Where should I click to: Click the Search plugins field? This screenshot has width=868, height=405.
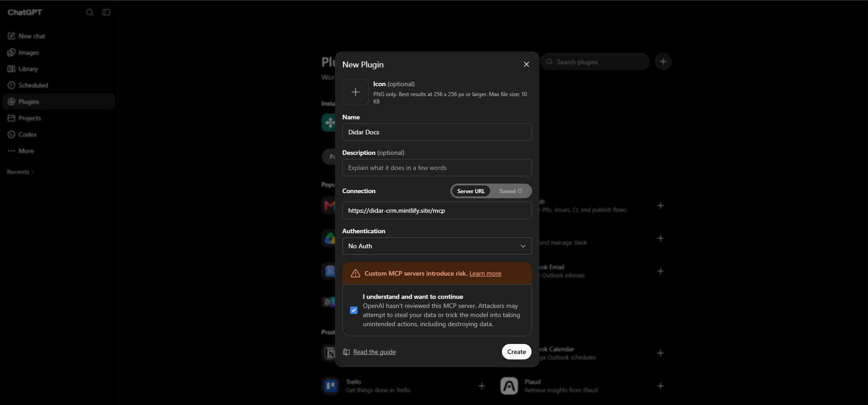click(595, 62)
